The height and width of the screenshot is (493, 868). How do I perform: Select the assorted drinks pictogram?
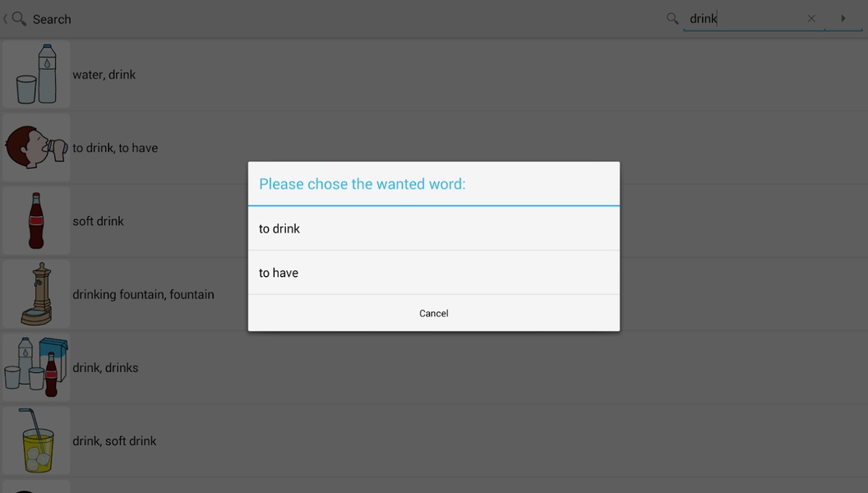[x=36, y=367]
